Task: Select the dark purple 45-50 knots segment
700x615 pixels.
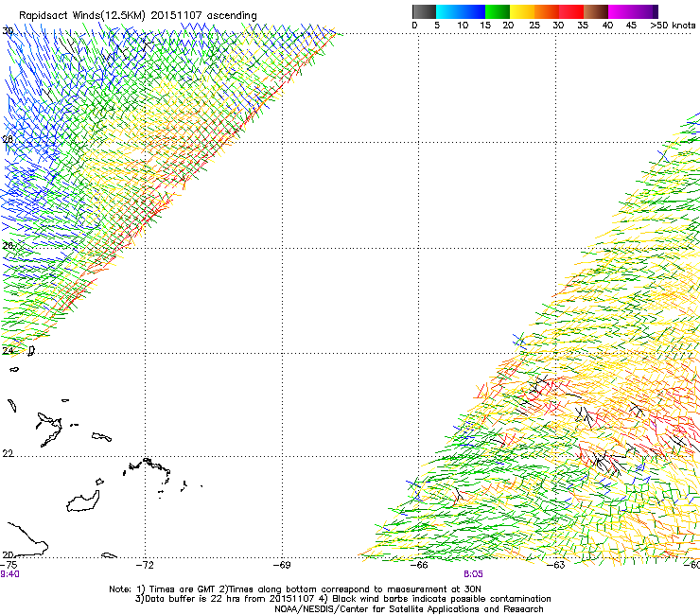Action: 645,11
